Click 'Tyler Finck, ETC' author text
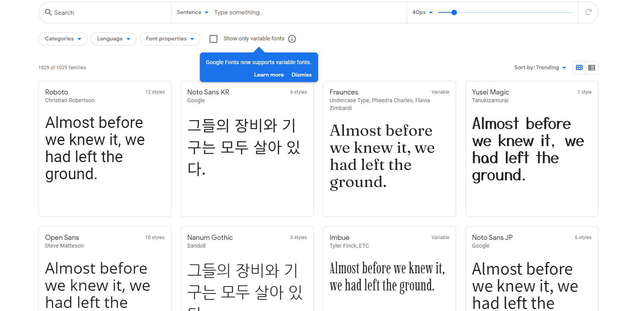The width and height of the screenshot is (644, 311). click(x=349, y=246)
